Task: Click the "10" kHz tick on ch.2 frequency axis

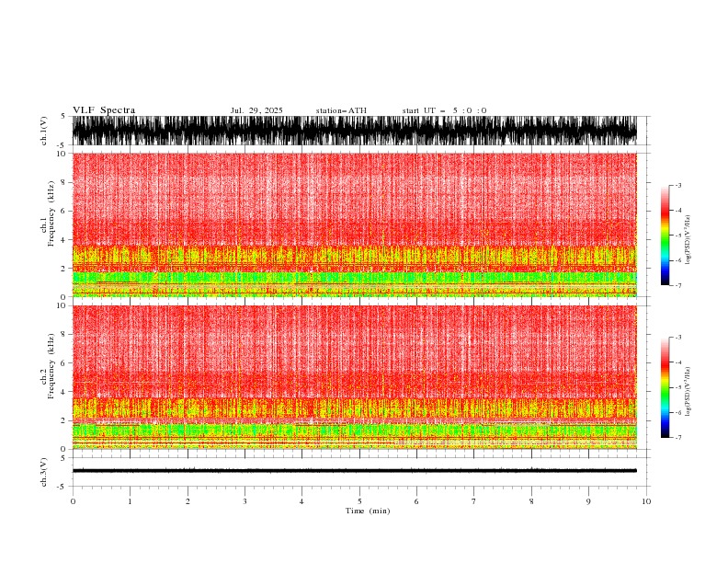Action: (63, 305)
